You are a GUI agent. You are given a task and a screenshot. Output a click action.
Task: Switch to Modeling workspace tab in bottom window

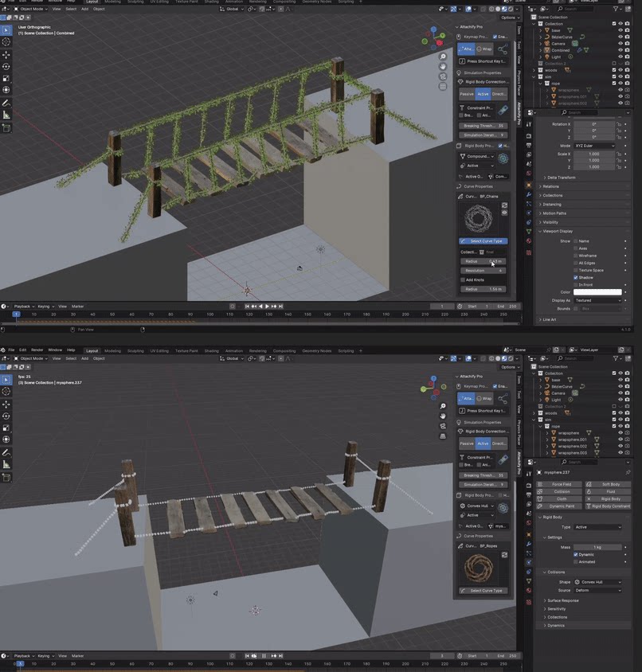click(x=113, y=350)
